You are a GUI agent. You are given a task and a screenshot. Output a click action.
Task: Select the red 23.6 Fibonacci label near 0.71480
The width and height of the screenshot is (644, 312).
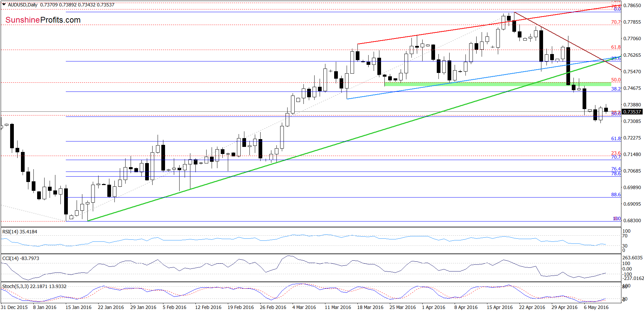tap(616, 153)
